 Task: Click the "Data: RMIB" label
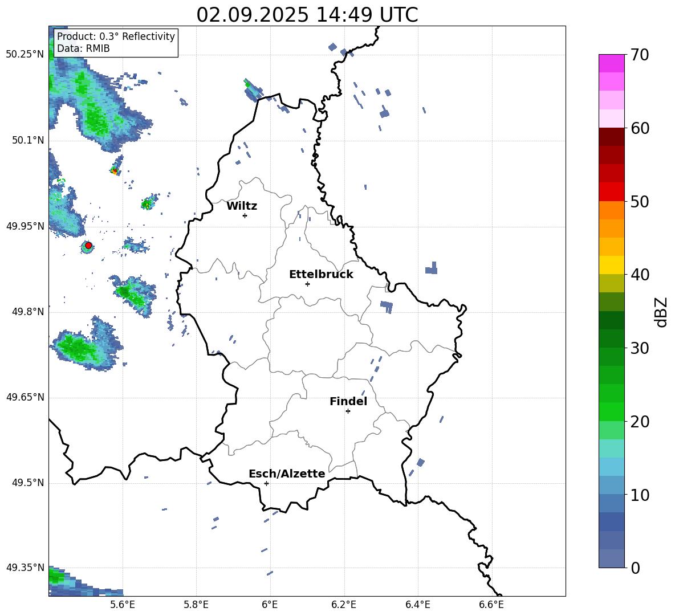tap(83, 48)
